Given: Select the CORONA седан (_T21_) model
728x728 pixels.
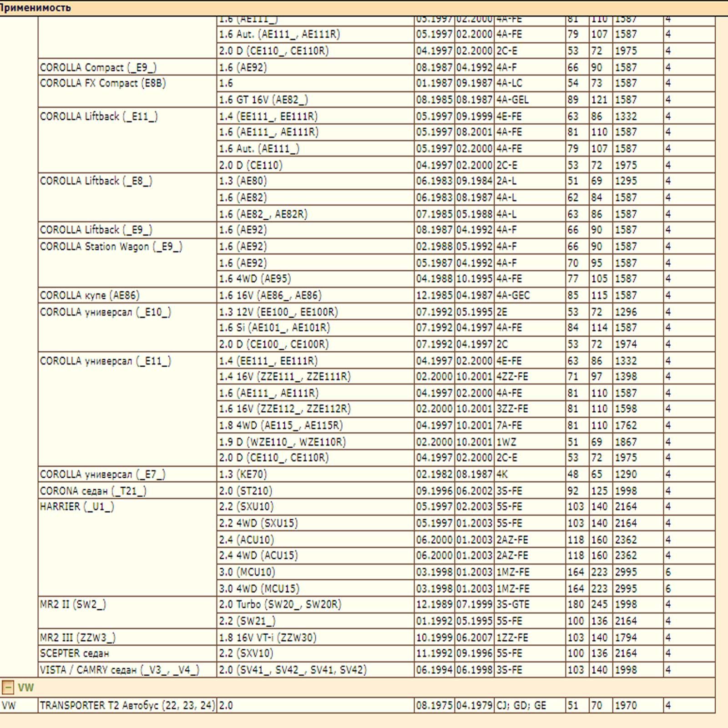Looking at the screenshot, I should pos(93,491).
